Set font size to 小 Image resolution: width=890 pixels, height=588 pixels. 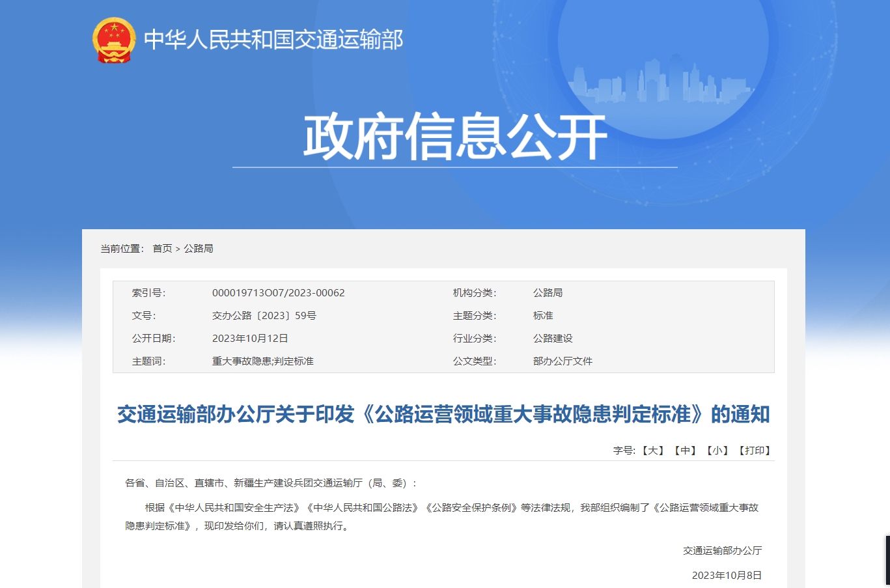(x=717, y=451)
